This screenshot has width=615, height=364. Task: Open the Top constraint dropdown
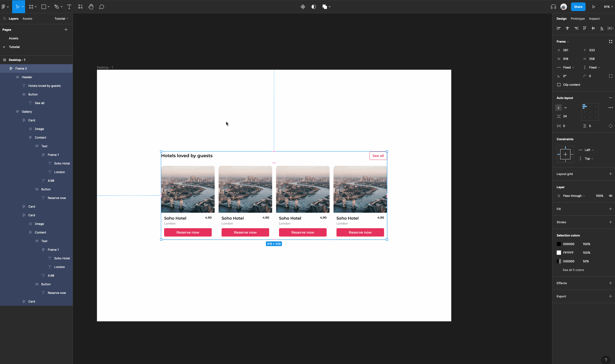point(589,159)
